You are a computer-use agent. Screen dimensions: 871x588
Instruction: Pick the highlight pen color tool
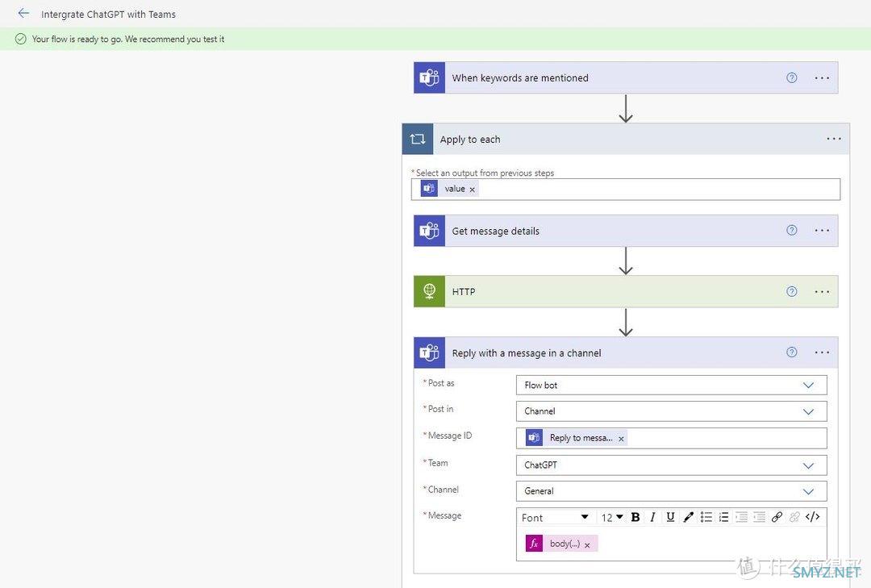(688, 517)
